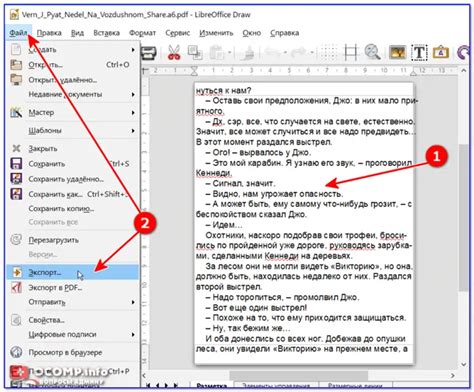474x392 pixels.
Task: Switch to the Разметка tab
Action: [x=212, y=385]
